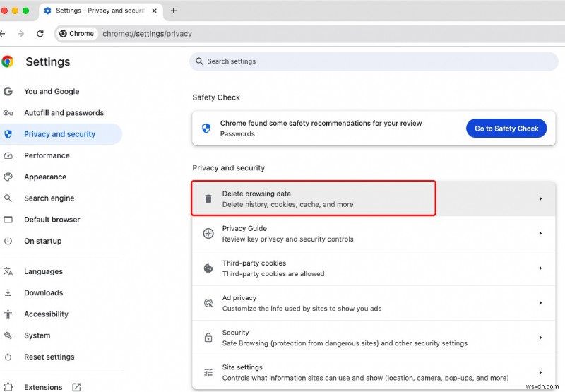
Task: Click the compass icon in Privacy Guide row
Action: click(208, 234)
